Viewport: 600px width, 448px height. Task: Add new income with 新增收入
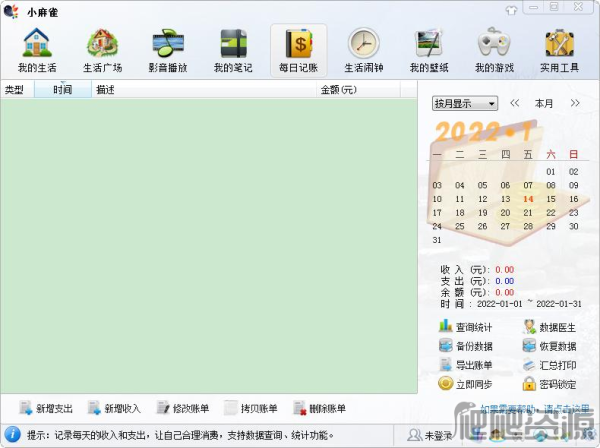[114, 408]
